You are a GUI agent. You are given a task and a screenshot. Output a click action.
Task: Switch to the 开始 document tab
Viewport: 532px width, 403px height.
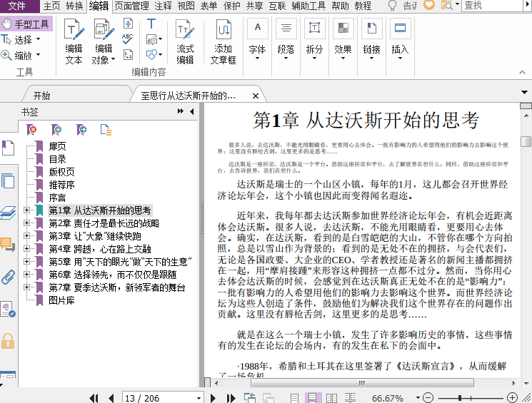(x=42, y=96)
